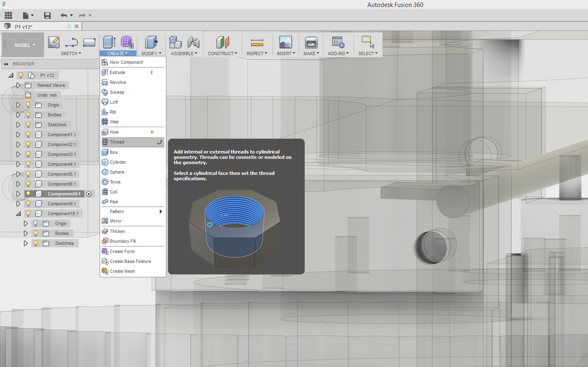The height and width of the screenshot is (367, 588).
Task: Click thread nut preview image in tooltip
Action: coord(235,228)
